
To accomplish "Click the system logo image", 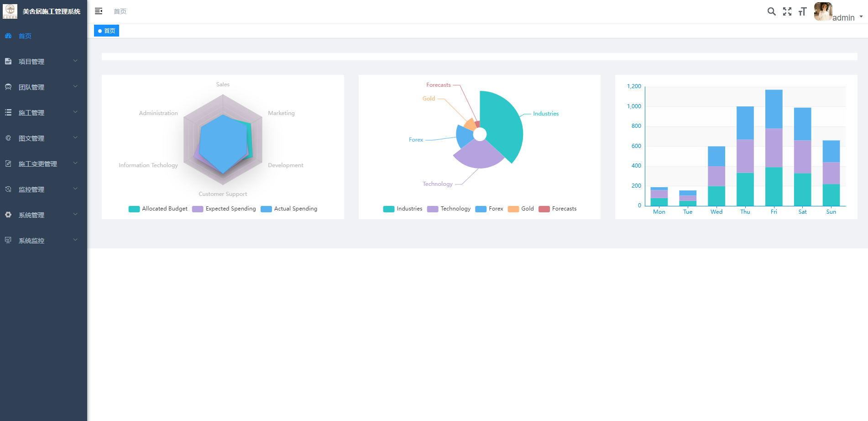I will point(10,11).
